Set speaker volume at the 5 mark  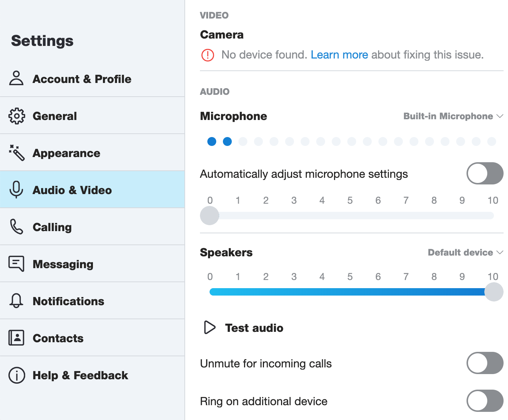(350, 292)
